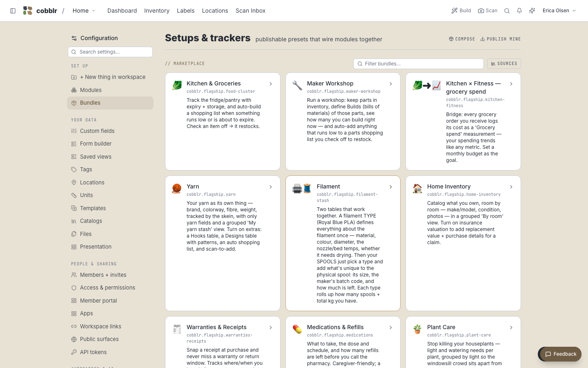Open Custom fields settings
This screenshot has width=588, height=368.
click(110, 131)
